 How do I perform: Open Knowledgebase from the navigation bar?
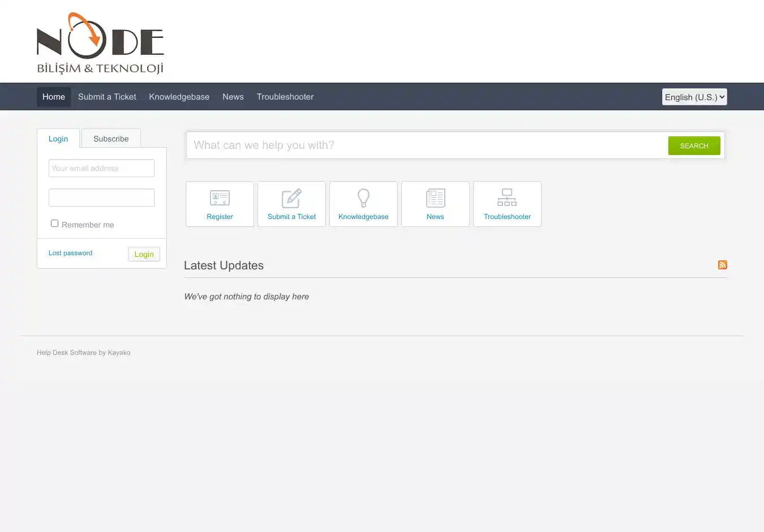[x=179, y=97]
